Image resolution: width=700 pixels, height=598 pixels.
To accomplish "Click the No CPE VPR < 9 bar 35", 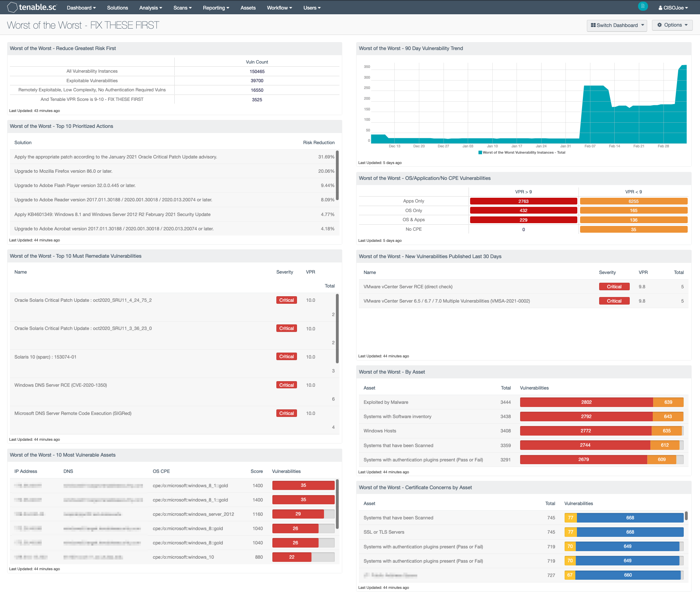I will (633, 230).
